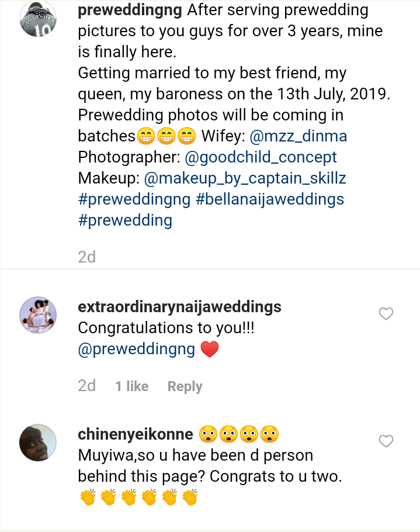Open #preweddingng hashtag
Image resolution: width=420 pixels, height=532 pixels.
coord(134,199)
